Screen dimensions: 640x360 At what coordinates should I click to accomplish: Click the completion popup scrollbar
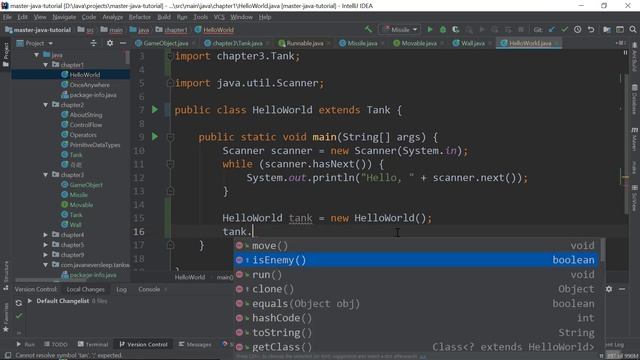click(x=602, y=251)
